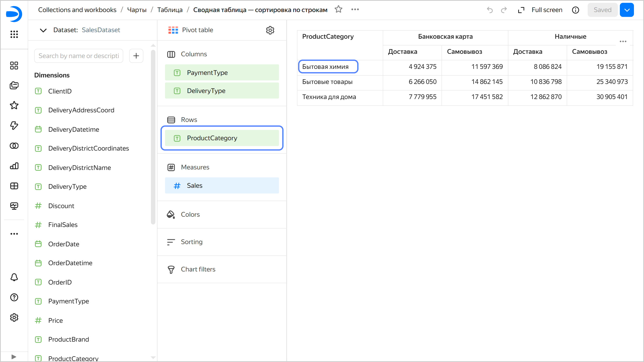Collapse the Dataset panel chevron
Screen dimensions: 644x362
[43, 30]
